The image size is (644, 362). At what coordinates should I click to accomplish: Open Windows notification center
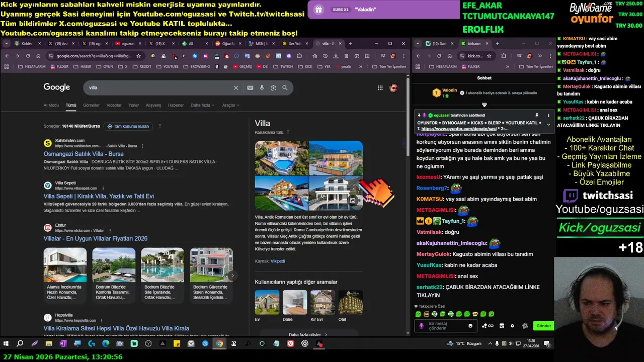tap(546, 344)
